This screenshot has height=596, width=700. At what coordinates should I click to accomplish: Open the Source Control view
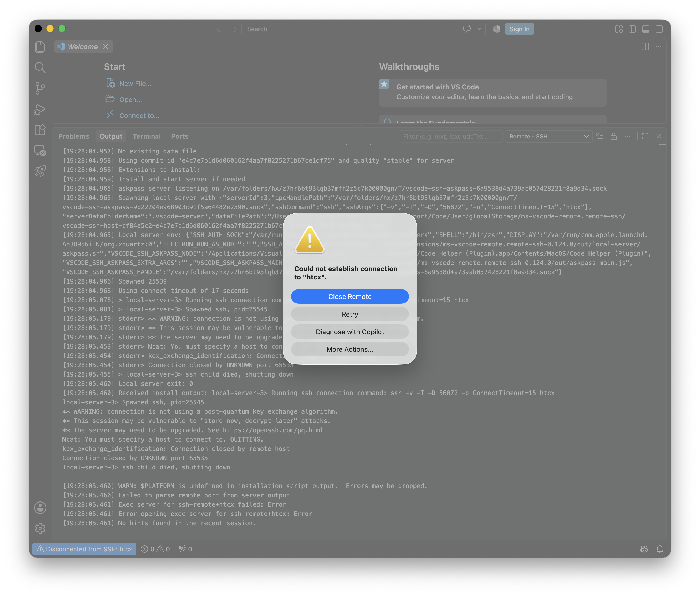click(x=40, y=89)
